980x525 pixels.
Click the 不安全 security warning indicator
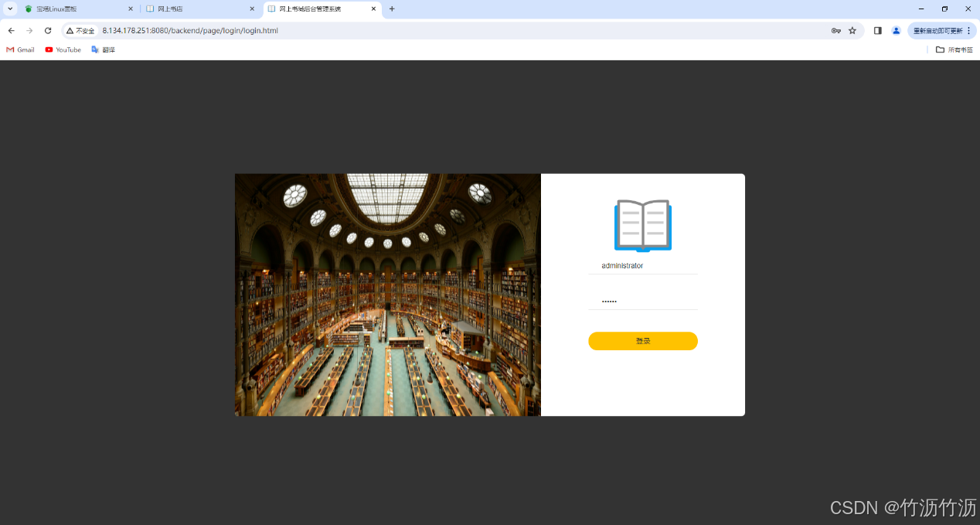[80, 31]
